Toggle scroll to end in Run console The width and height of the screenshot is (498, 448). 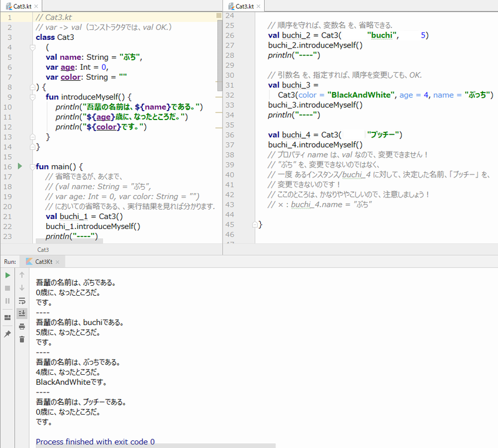pyautogui.click(x=22, y=313)
